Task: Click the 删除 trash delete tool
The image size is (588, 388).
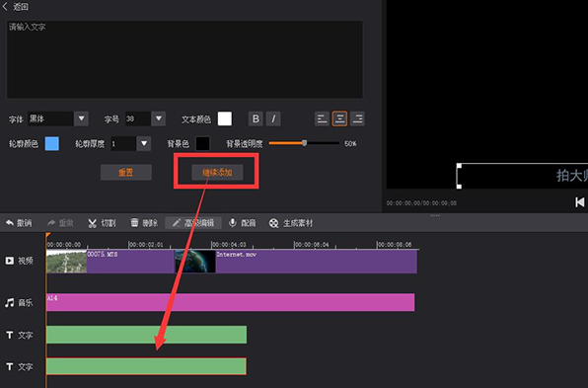Action: pos(144,223)
